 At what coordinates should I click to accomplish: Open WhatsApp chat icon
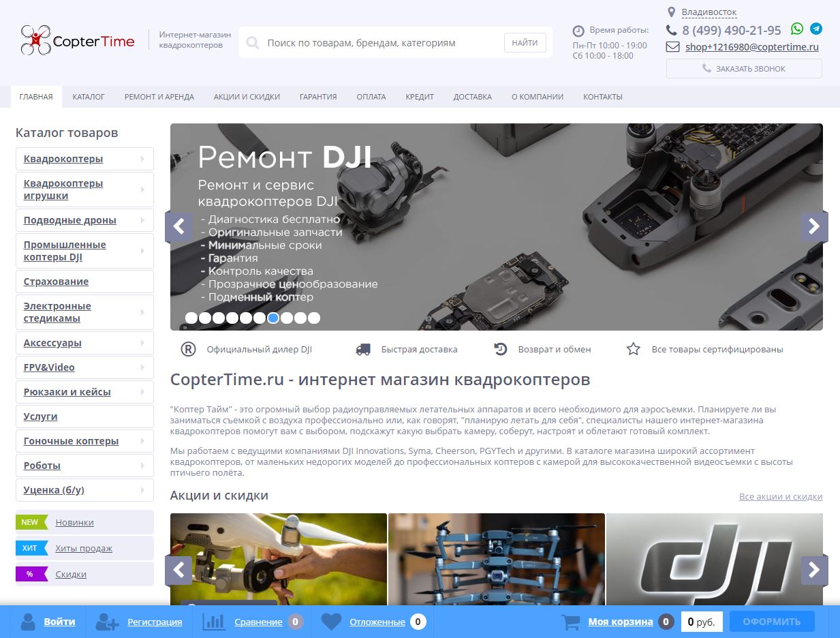point(797,29)
